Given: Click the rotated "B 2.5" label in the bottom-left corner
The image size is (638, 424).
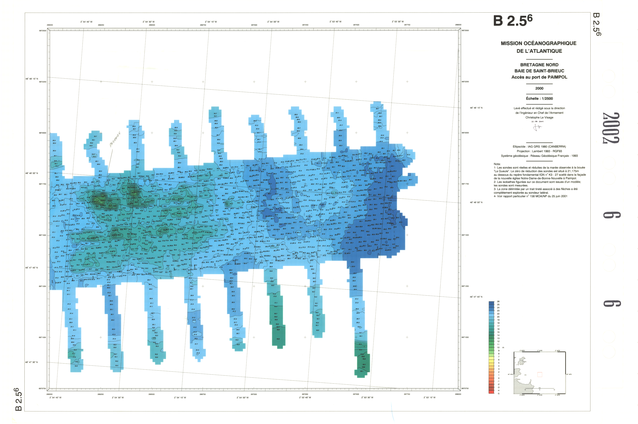Looking at the screenshot, I should 16,397.
